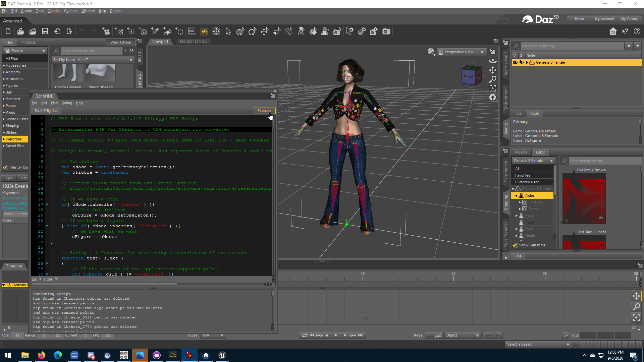The height and width of the screenshot is (362, 644).
Task: Select the Node Selection arrow tool
Action: 228,32
